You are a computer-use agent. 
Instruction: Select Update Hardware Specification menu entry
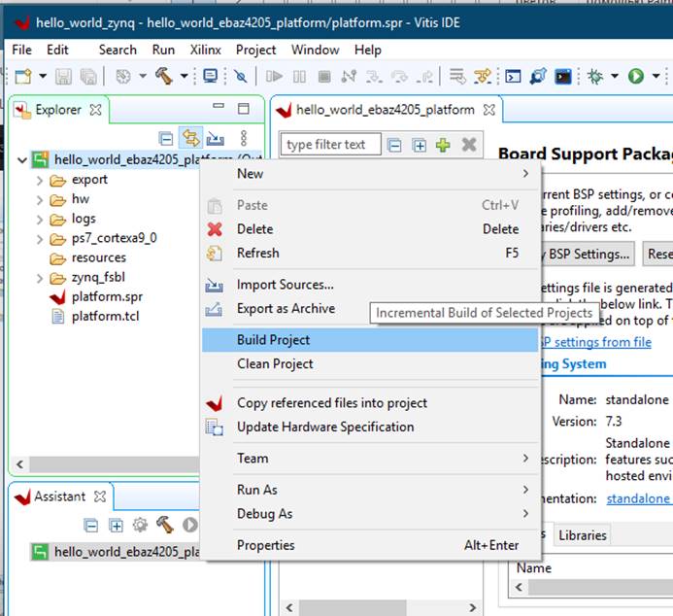(x=324, y=427)
